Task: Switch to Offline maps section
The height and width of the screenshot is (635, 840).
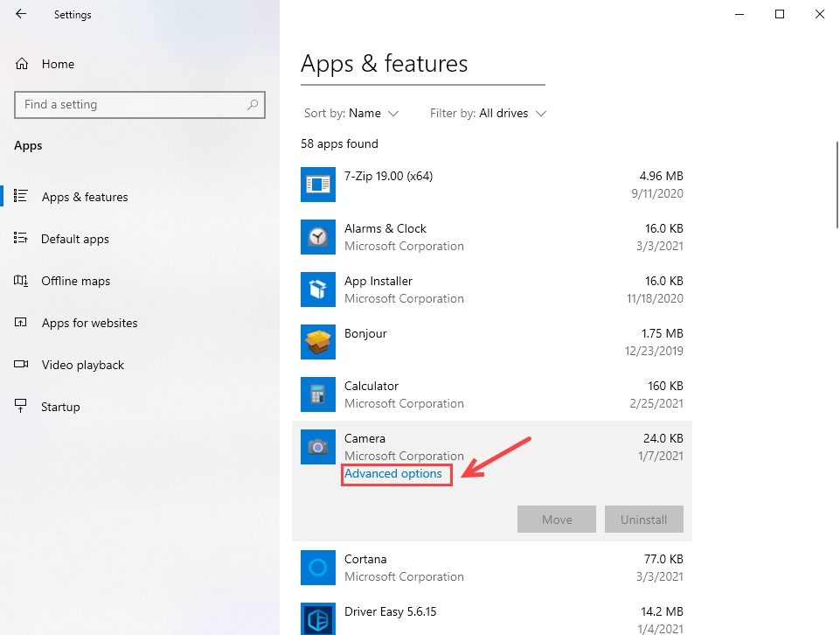Action: click(x=76, y=281)
